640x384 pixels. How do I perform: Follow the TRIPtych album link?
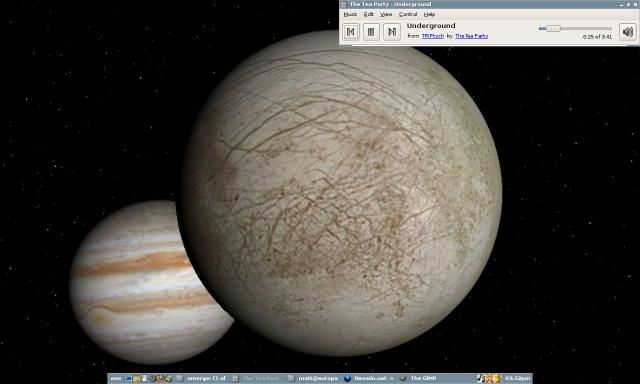point(433,36)
